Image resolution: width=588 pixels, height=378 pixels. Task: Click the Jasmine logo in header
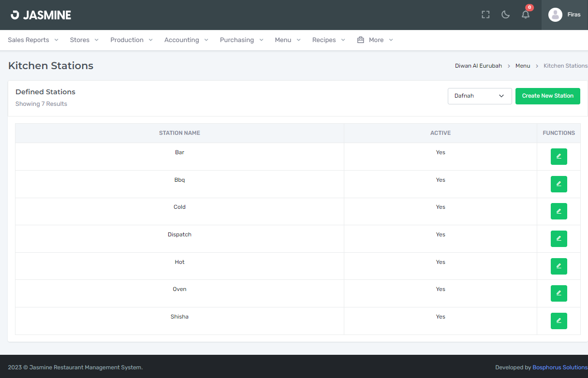point(41,15)
